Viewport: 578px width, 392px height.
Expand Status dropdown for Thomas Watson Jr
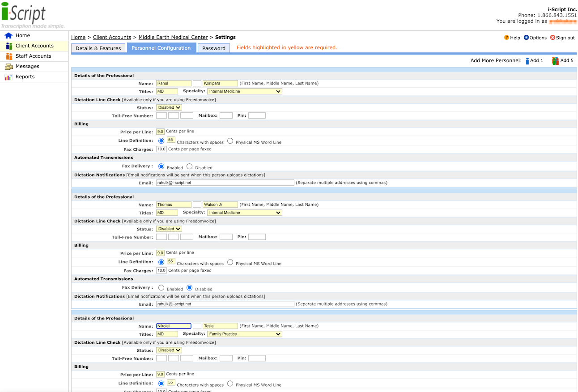(169, 229)
